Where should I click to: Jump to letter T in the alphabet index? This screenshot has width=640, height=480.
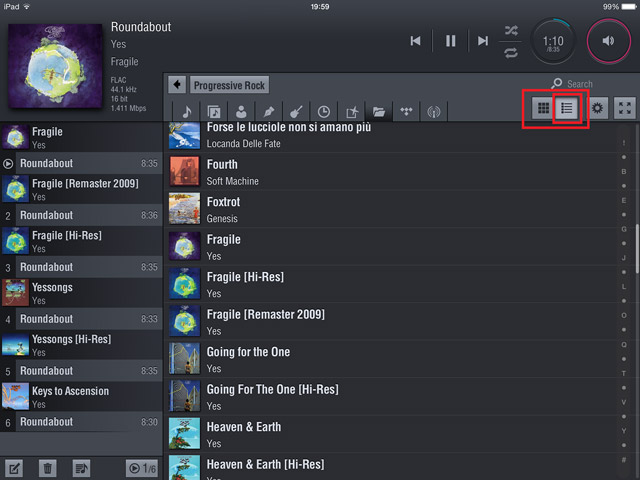[x=624, y=373]
